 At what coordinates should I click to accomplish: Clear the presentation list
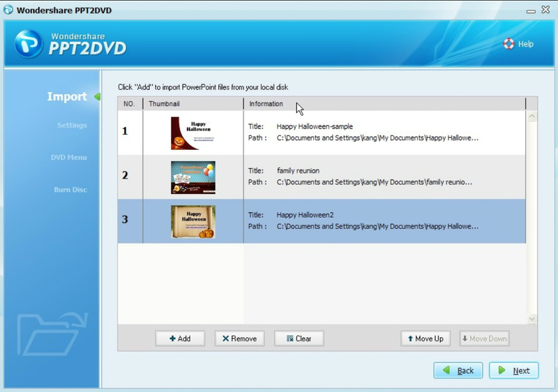[299, 338]
